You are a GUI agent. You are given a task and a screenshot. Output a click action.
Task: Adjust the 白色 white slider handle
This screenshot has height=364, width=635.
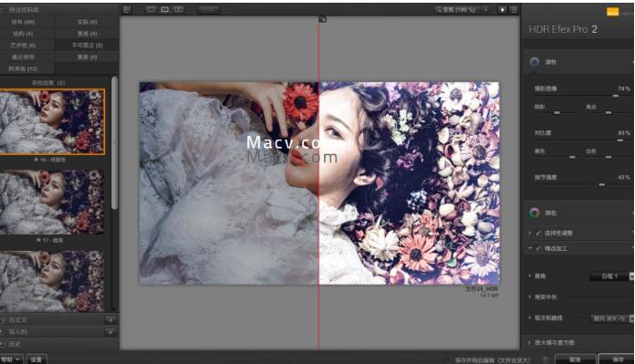tap(609, 157)
